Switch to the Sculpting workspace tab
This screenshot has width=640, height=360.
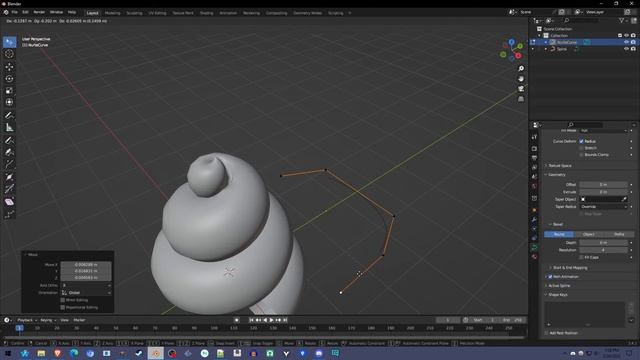[x=134, y=13]
